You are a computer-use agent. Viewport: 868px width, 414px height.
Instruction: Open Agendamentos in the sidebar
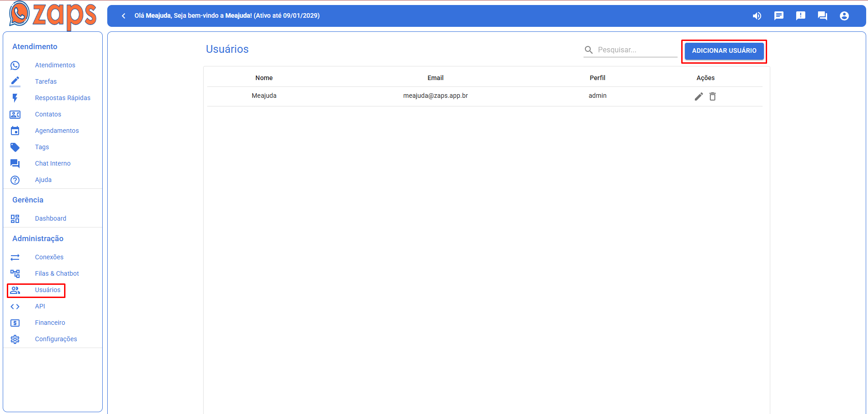point(57,131)
